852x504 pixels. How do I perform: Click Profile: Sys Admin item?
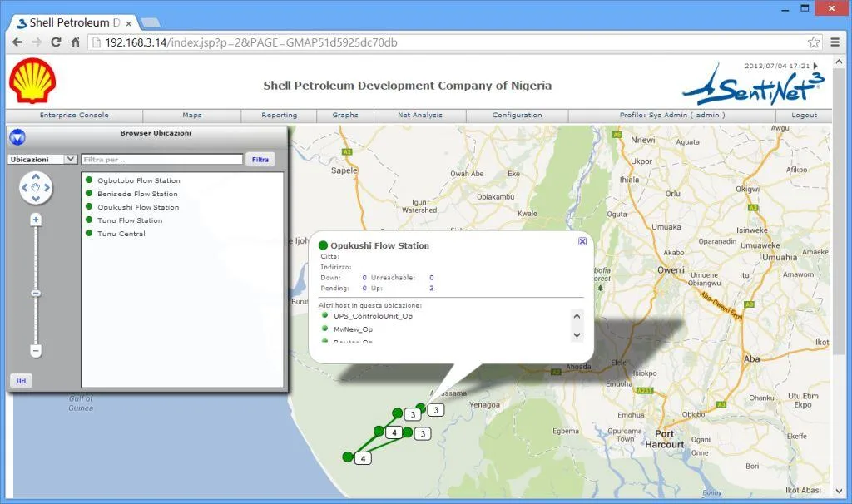[672, 115]
